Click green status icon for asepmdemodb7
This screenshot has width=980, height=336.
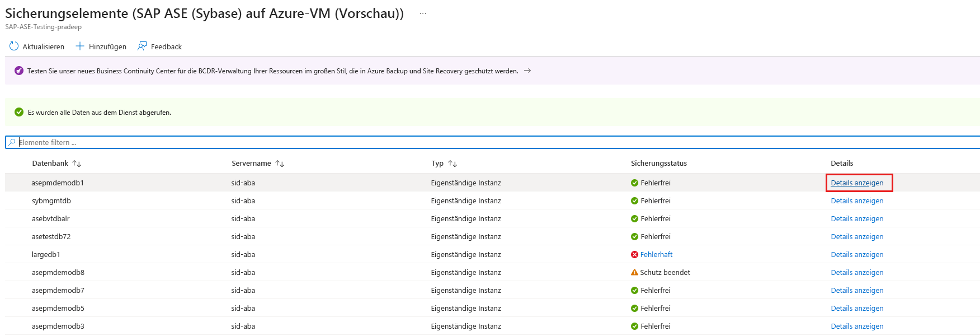[634, 290]
